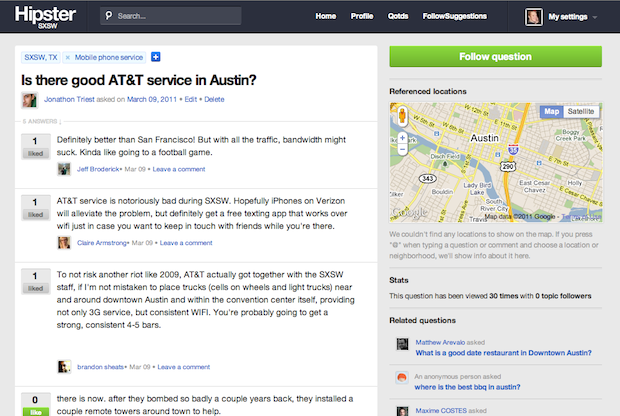Leave a comment on Jeff Broderick's answer
Screen dimensions: 620x416
point(179,169)
